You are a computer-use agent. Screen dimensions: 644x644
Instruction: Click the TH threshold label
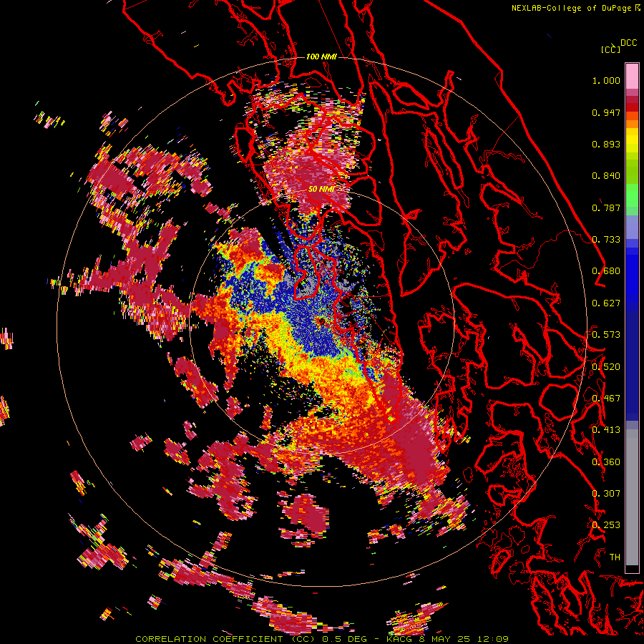(x=615, y=557)
